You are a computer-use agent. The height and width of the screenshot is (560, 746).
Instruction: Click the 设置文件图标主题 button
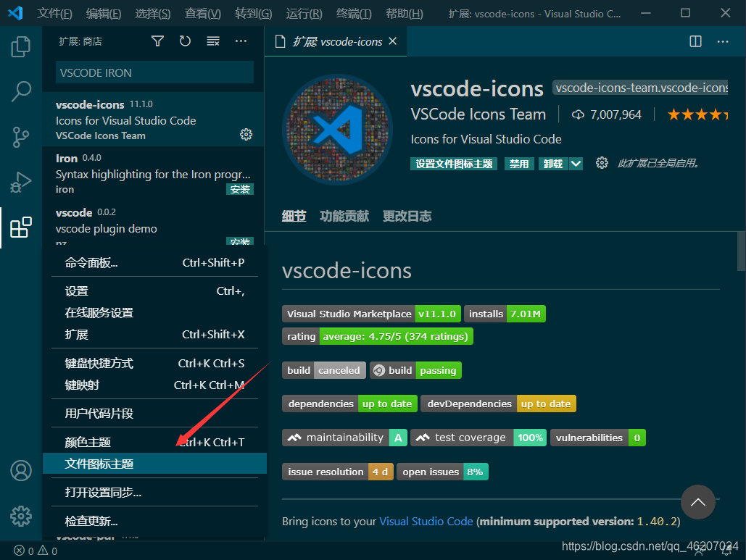[x=454, y=164]
